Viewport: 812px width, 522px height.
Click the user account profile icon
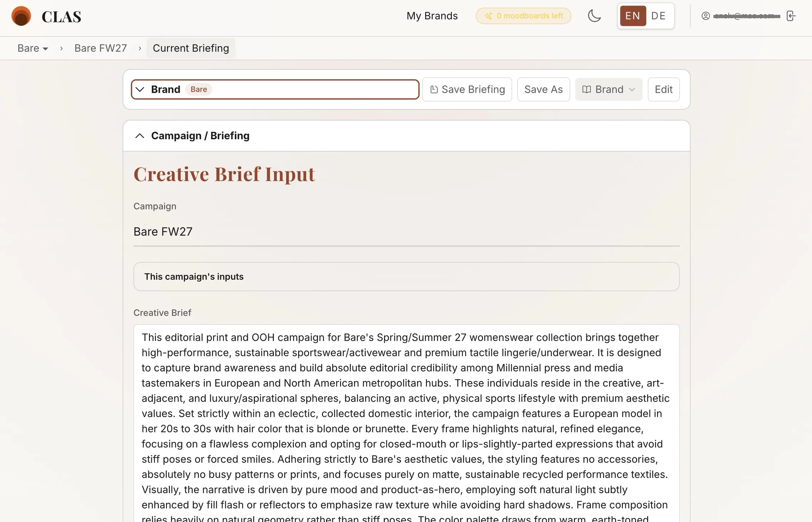pos(706,16)
